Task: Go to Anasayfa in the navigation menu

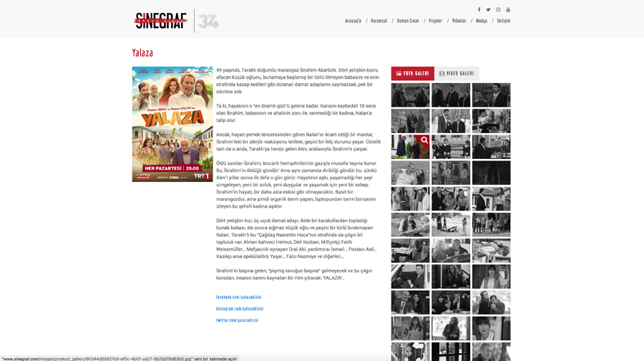Action: [353, 21]
